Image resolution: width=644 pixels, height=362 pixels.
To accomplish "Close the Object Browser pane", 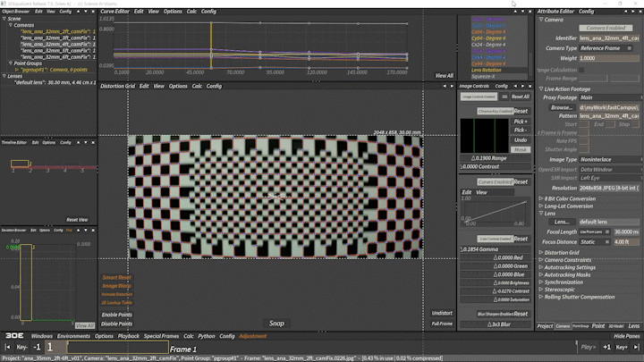I will pos(93,12).
